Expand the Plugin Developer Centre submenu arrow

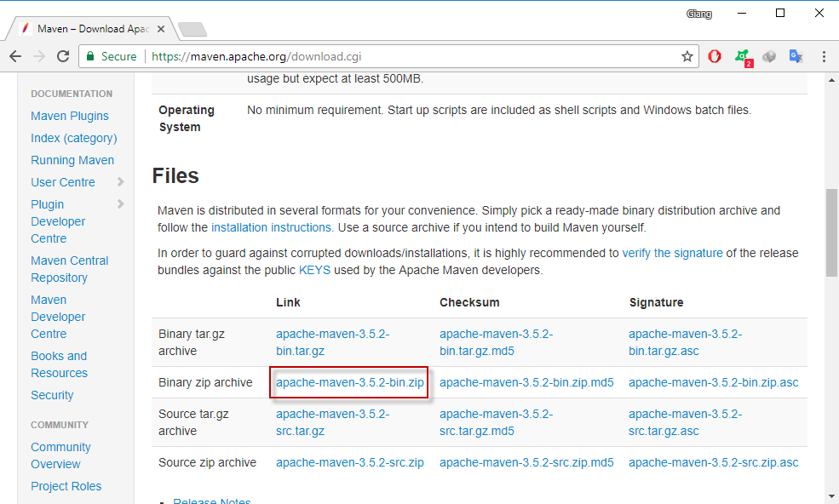pos(120,204)
